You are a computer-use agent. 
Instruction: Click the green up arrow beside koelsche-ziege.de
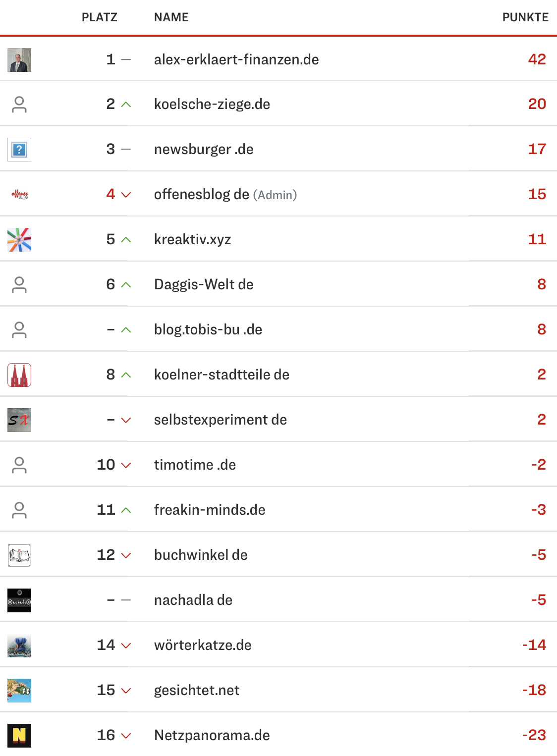126,105
